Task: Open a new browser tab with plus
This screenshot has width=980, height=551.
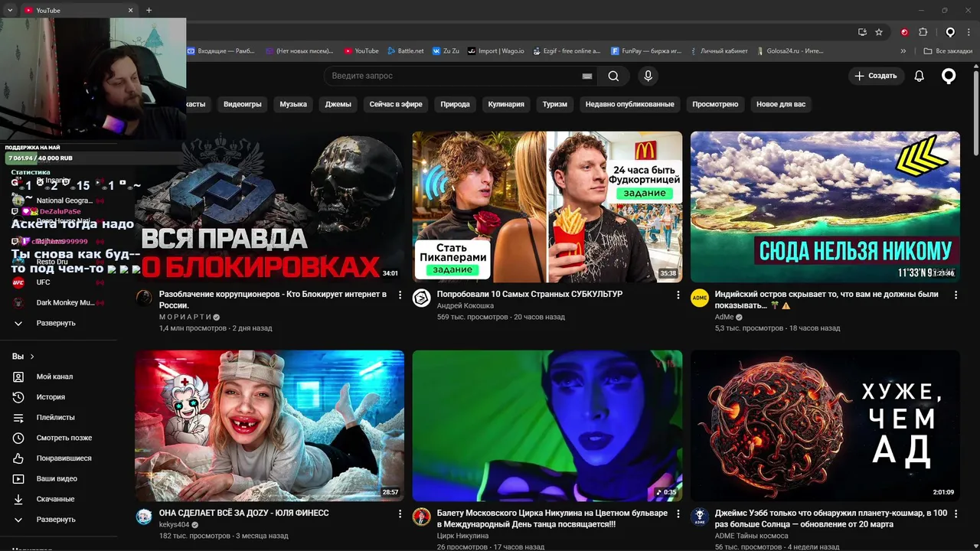Action: (x=149, y=10)
